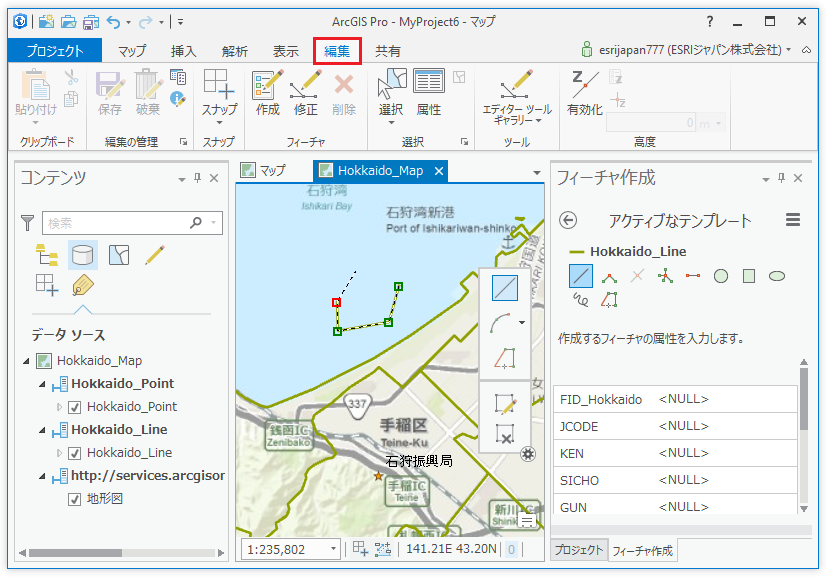Uncheck the 地形図 basemap layer checkbox
The image size is (826, 577).
click(x=75, y=499)
